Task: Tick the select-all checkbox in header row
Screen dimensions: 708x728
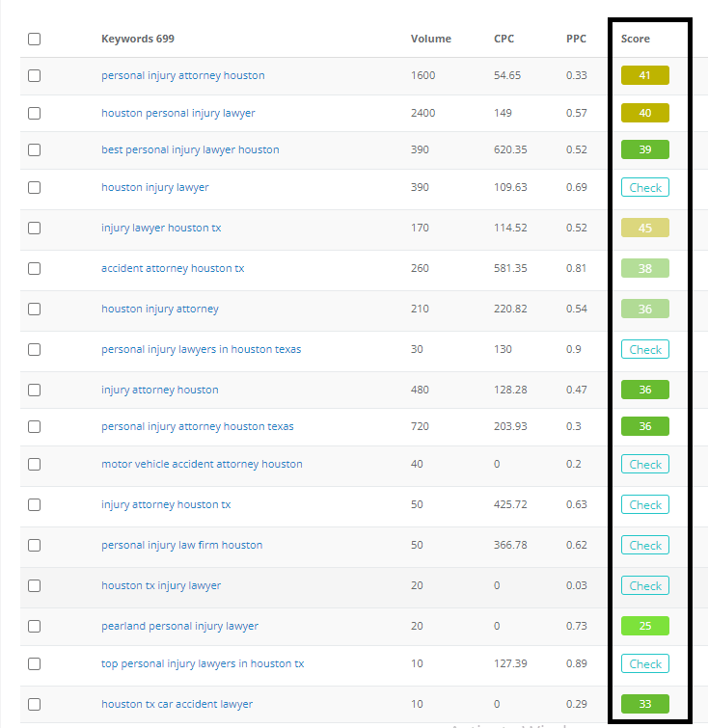Action: coord(34,39)
